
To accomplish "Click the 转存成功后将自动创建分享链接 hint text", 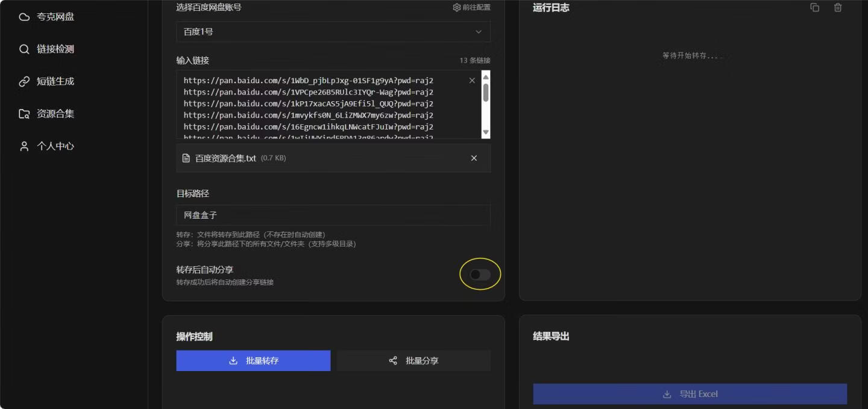I will [225, 283].
